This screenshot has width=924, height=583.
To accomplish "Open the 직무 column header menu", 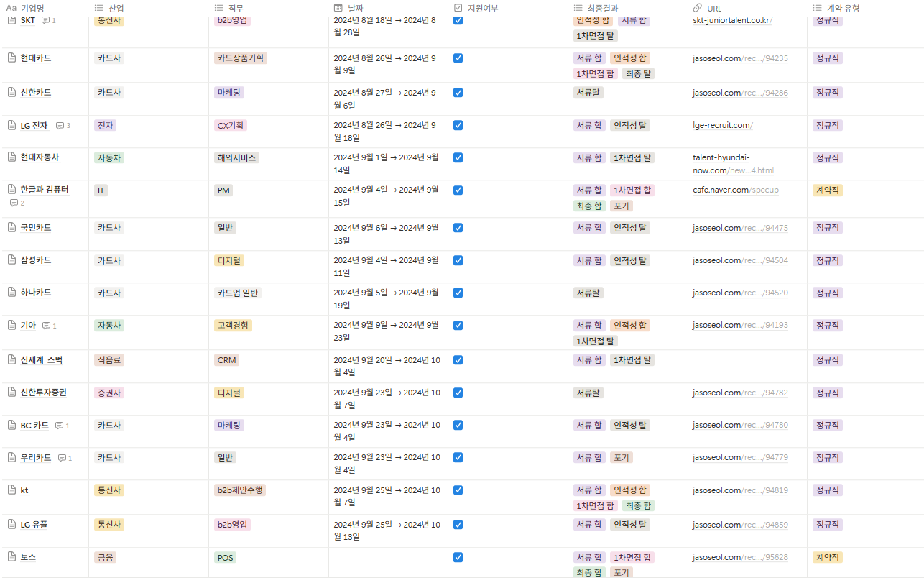I will point(269,8).
